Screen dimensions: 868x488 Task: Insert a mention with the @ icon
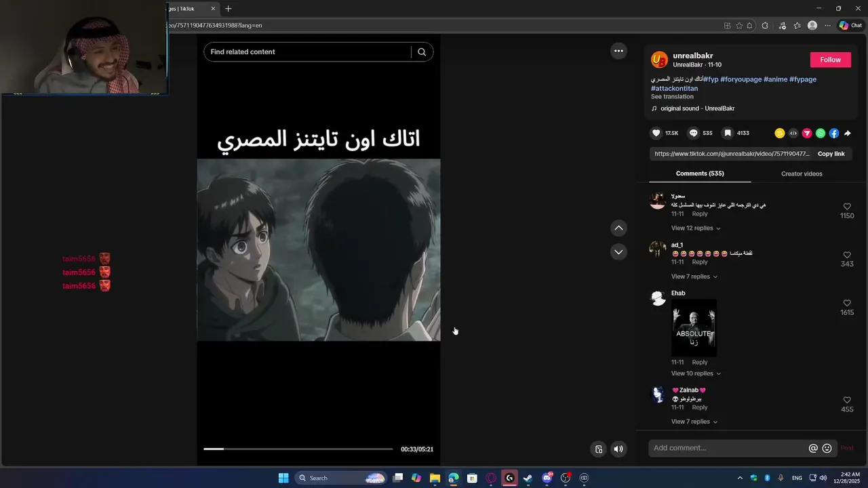coord(813,448)
